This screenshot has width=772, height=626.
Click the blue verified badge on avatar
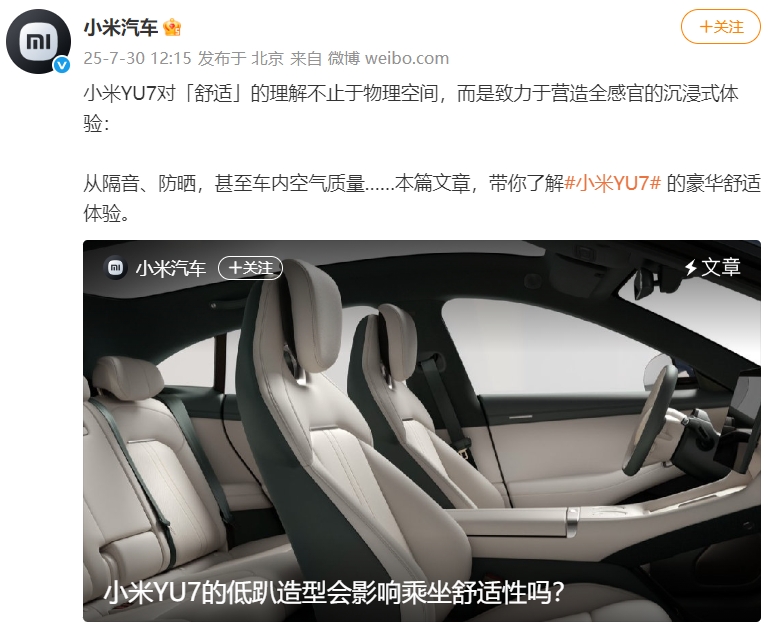click(62, 65)
